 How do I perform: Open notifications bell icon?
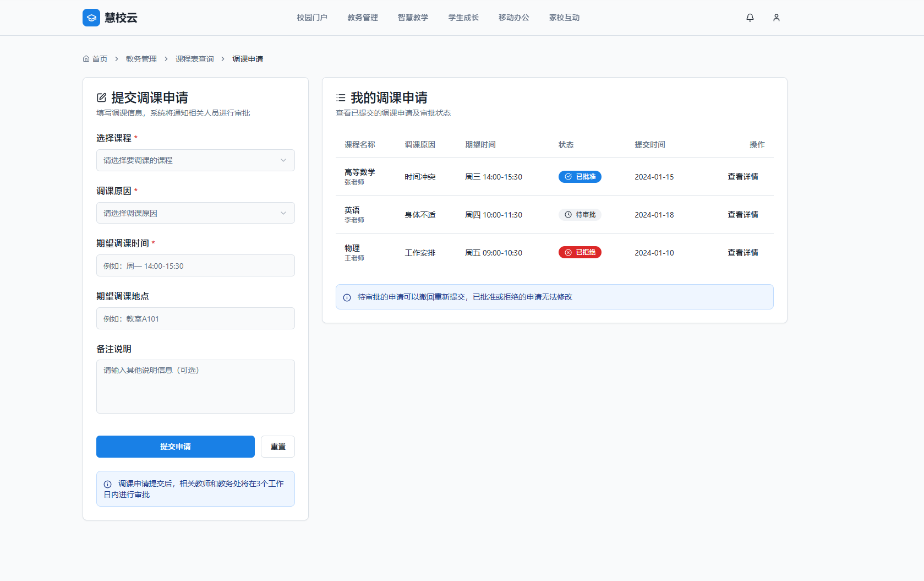pos(750,18)
